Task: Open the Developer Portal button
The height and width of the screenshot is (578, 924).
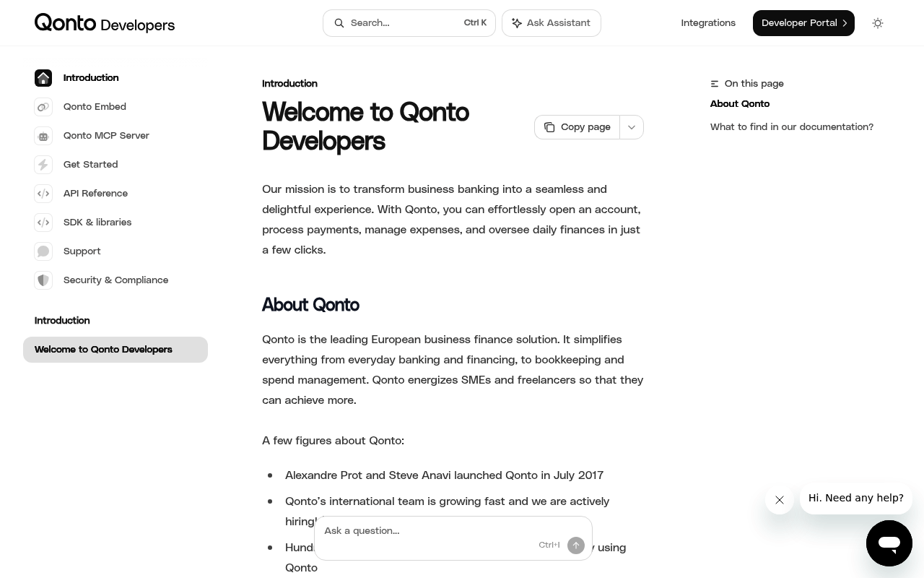Action: [803, 23]
